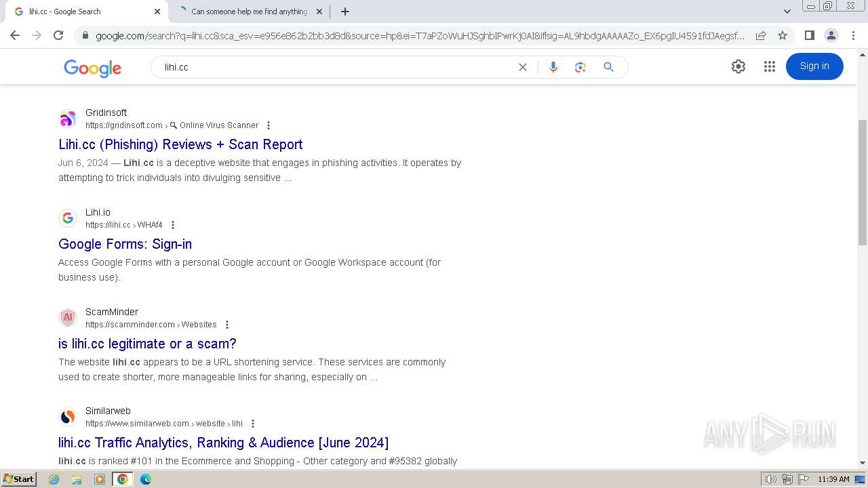Open 'lihi.cc Traffic Analytics, Ranking & Audience' link
This screenshot has width=868, height=488.
point(223,443)
